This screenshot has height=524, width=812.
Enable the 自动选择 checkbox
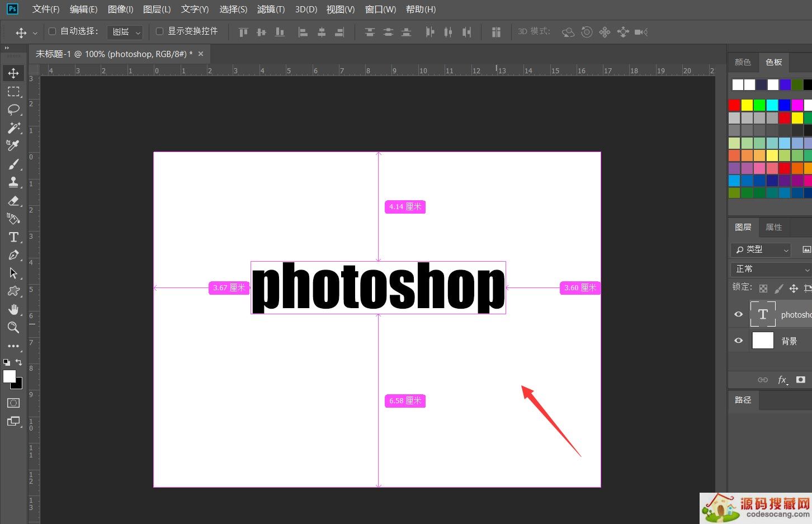(x=53, y=31)
